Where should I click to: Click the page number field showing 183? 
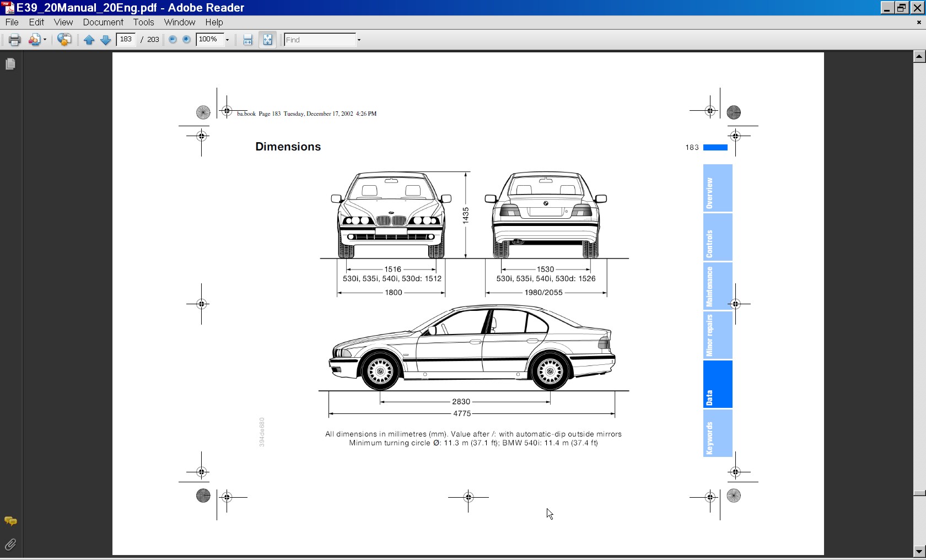point(126,40)
